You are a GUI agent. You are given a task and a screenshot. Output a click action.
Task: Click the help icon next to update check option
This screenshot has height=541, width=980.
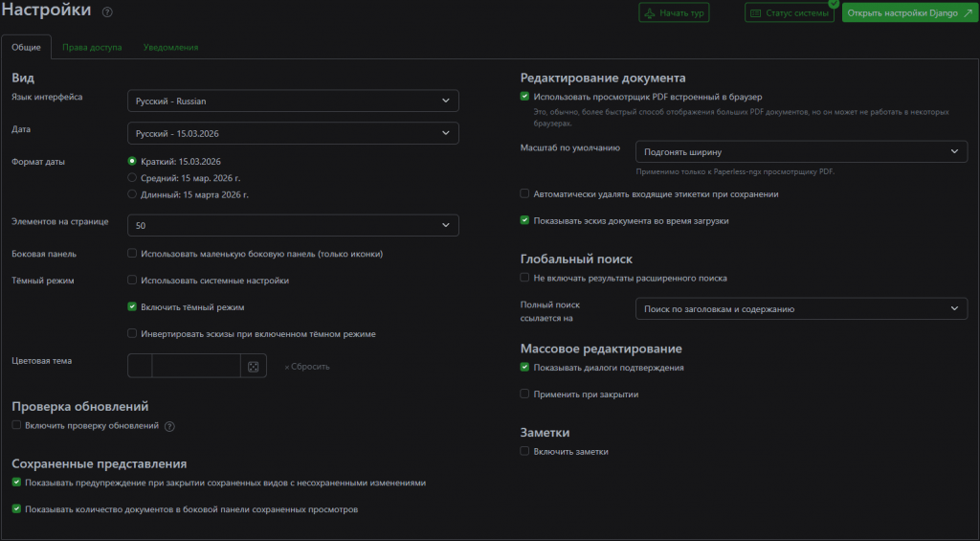coord(169,426)
